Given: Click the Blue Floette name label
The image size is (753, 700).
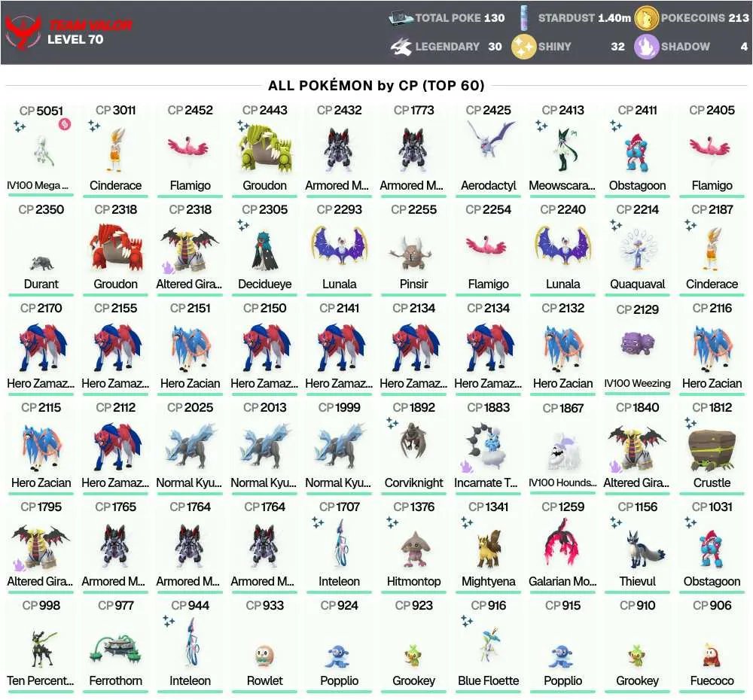Looking at the screenshot, I should pos(489,680).
